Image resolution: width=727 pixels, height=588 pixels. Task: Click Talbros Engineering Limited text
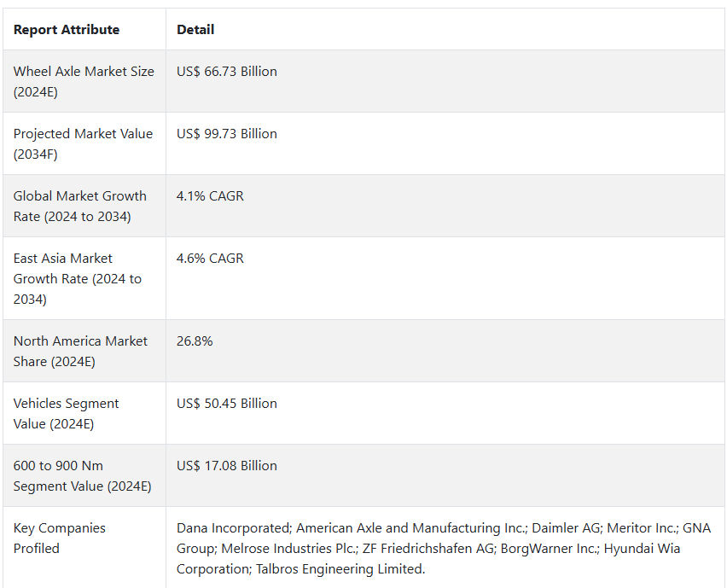[340, 569]
